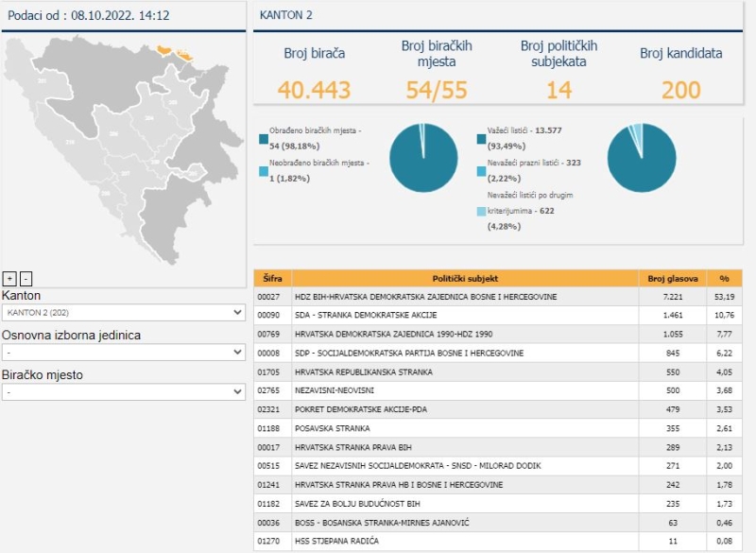
Task: Open the Kanton dropdown
Action: pyautogui.click(x=124, y=312)
